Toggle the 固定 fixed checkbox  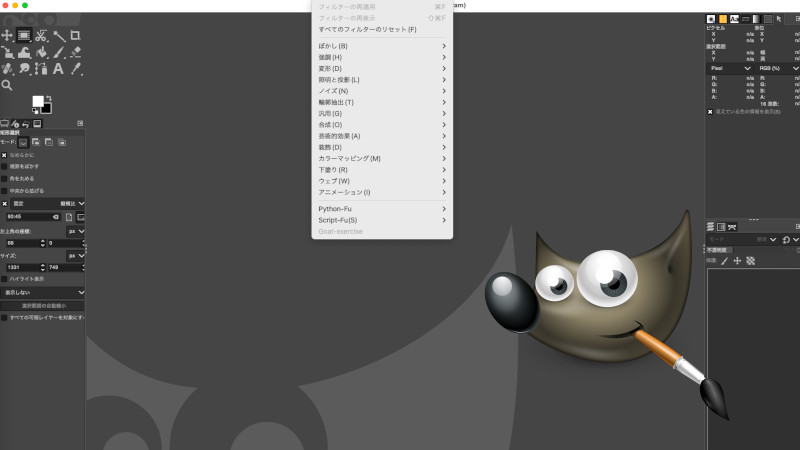point(5,204)
